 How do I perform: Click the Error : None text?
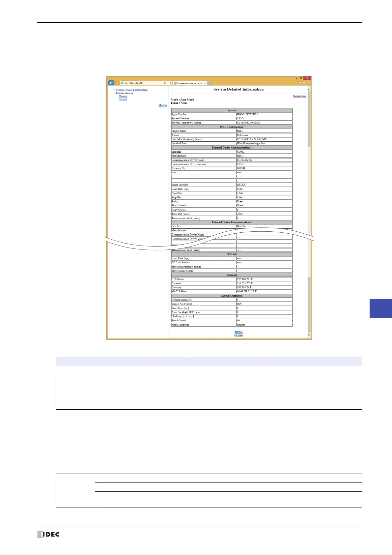pyautogui.click(x=179, y=103)
